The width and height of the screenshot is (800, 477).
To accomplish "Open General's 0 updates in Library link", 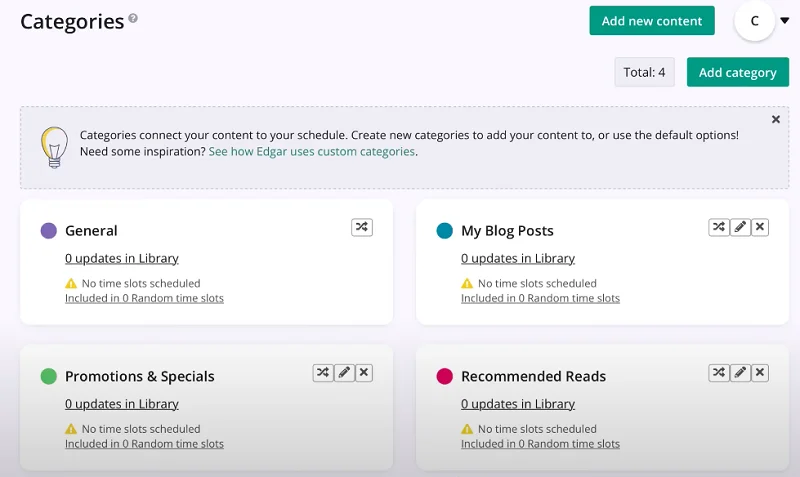I will pyautogui.click(x=122, y=258).
